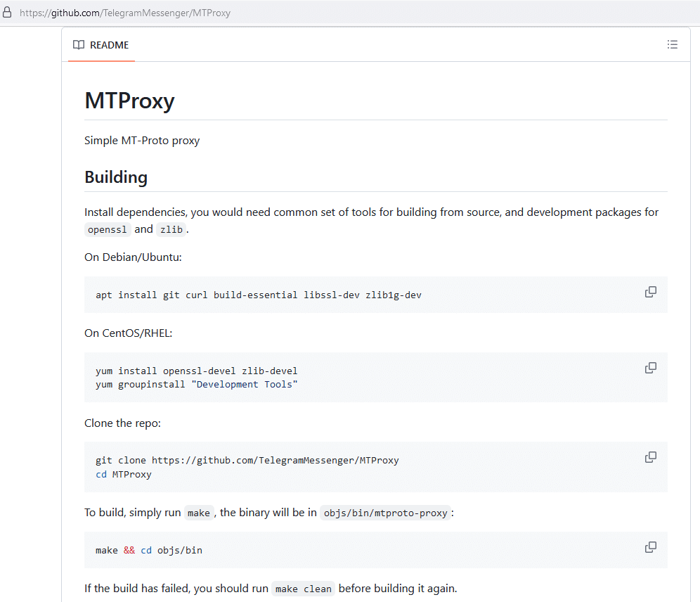
Task: Click the 'Install dependencies' paragraph
Action: [371, 221]
